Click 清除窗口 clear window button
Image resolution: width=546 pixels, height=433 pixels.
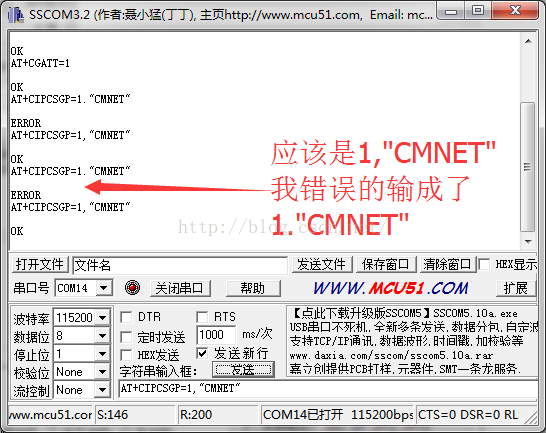pos(447,265)
